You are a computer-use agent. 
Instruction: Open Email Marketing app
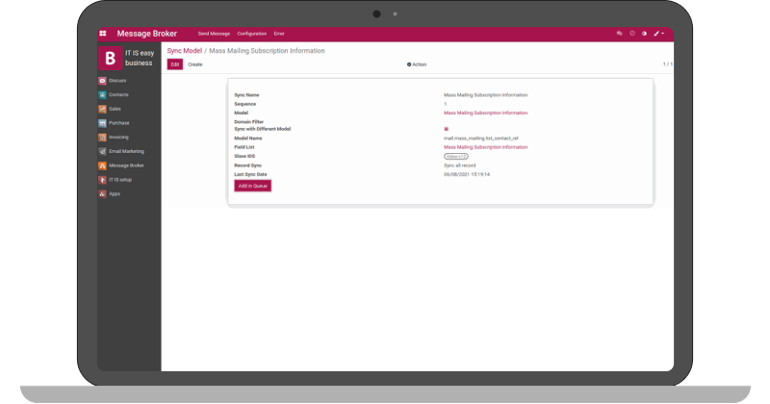tap(125, 151)
